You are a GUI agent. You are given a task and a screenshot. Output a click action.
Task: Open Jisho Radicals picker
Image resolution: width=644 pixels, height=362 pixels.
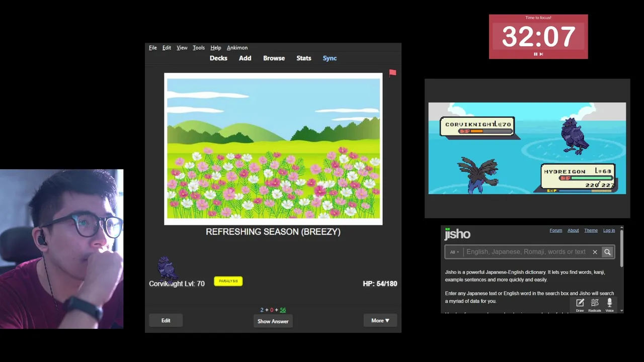[595, 304]
